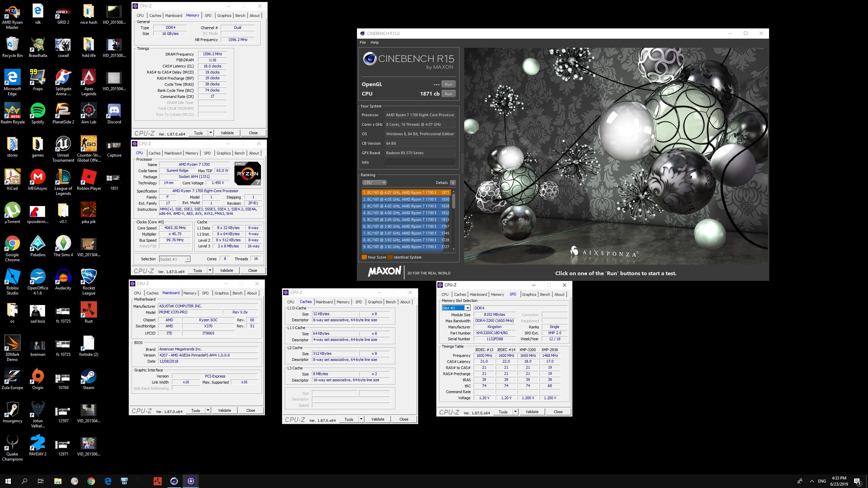Open the Fraps desktop shortcut
Image resolution: width=868 pixels, height=488 pixels.
[38, 80]
